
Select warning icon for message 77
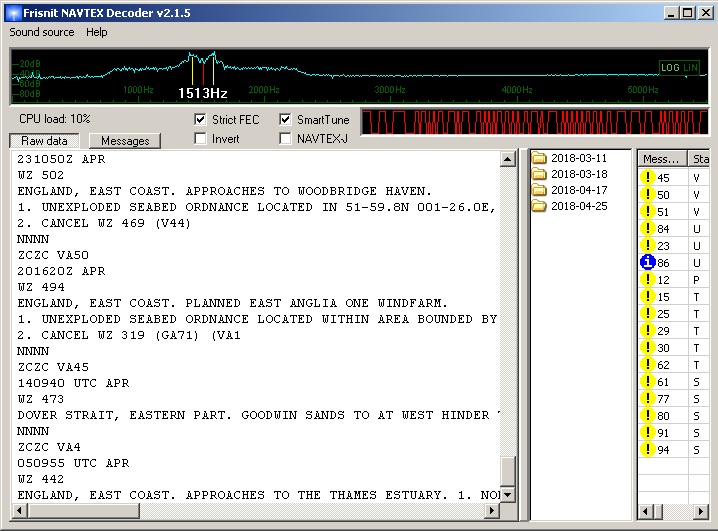click(647, 398)
